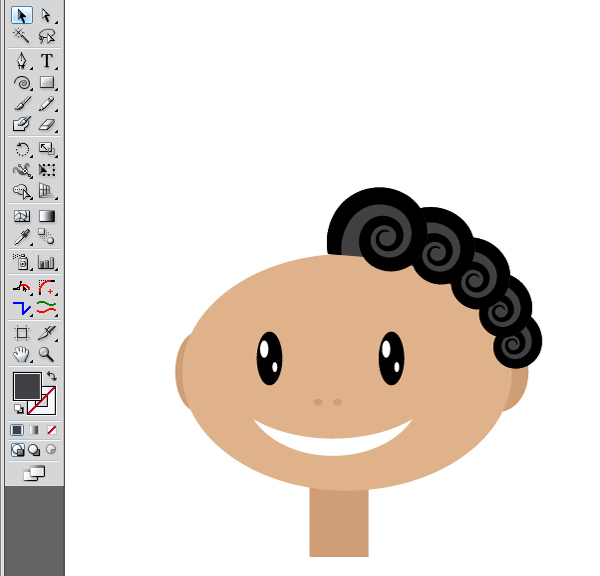
Task: Choose the Rectangle tool
Action: (46, 82)
